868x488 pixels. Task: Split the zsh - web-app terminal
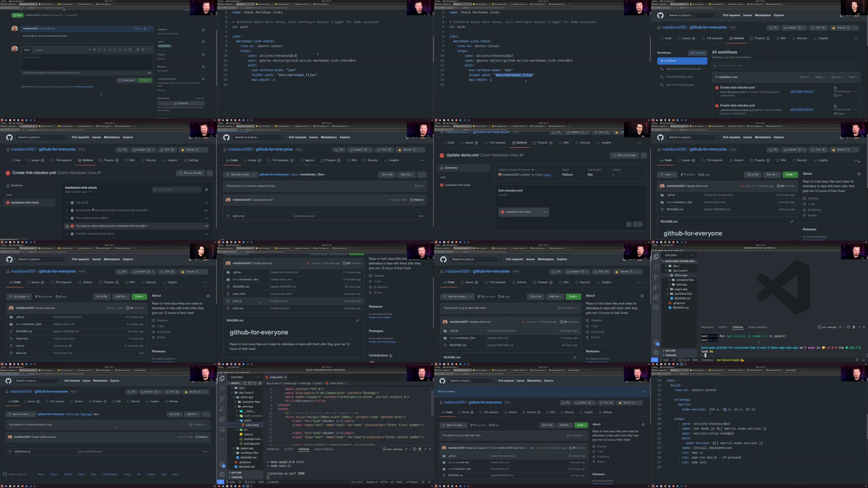tap(848, 327)
